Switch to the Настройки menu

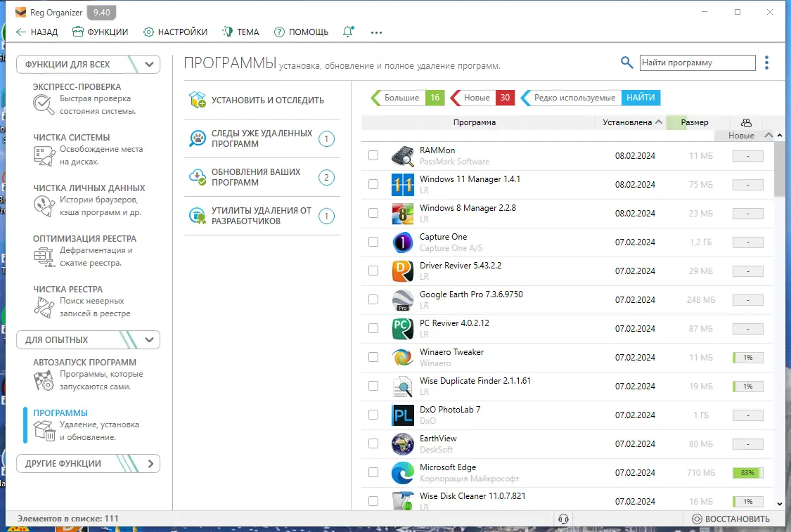pyautogui.click(x=174, y=32)
